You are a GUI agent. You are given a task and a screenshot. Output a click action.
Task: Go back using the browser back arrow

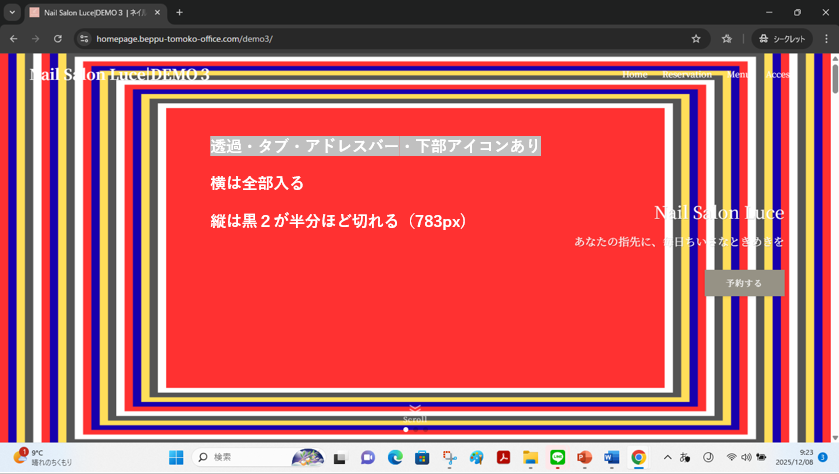13,39
